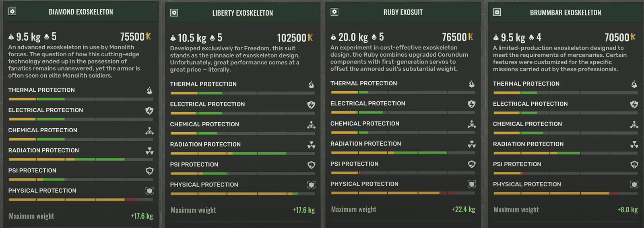Click the Liberty Exoskeleton header icon
The height and width of the screenshot is (228, 644).
pos(174,13)
